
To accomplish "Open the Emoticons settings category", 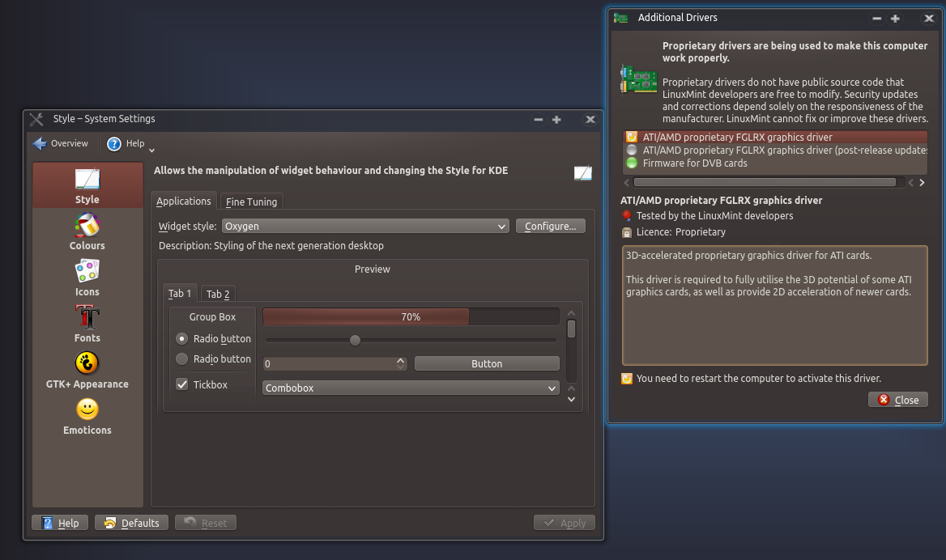I will point(87,417).
